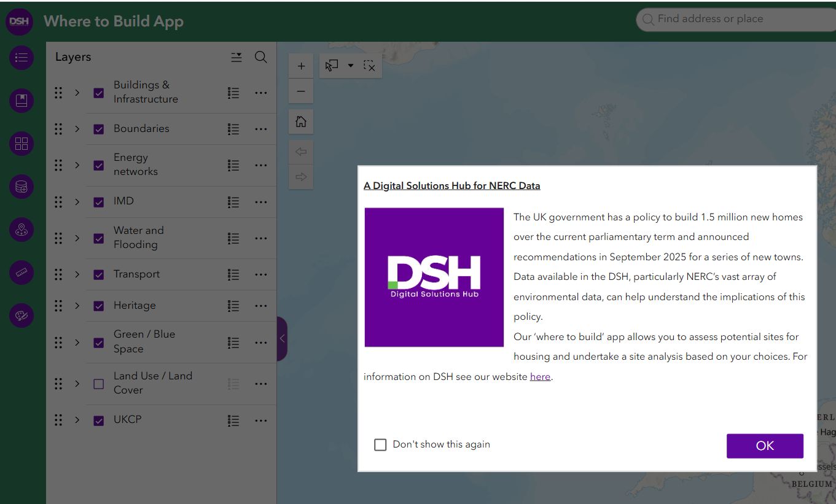Go to next map extent
836x504 pixels.
[x=301, y=177]
